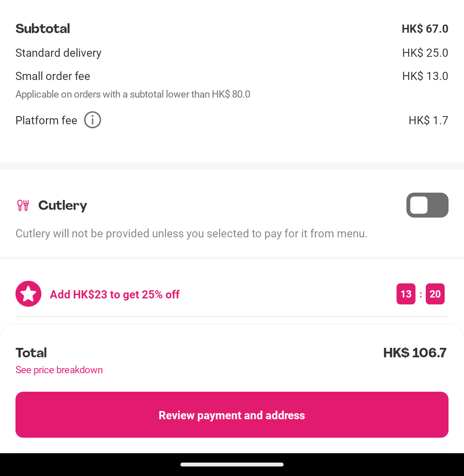Tap the Platform fee label
Viewport: 464px width, 476px height.
[46, 120]
